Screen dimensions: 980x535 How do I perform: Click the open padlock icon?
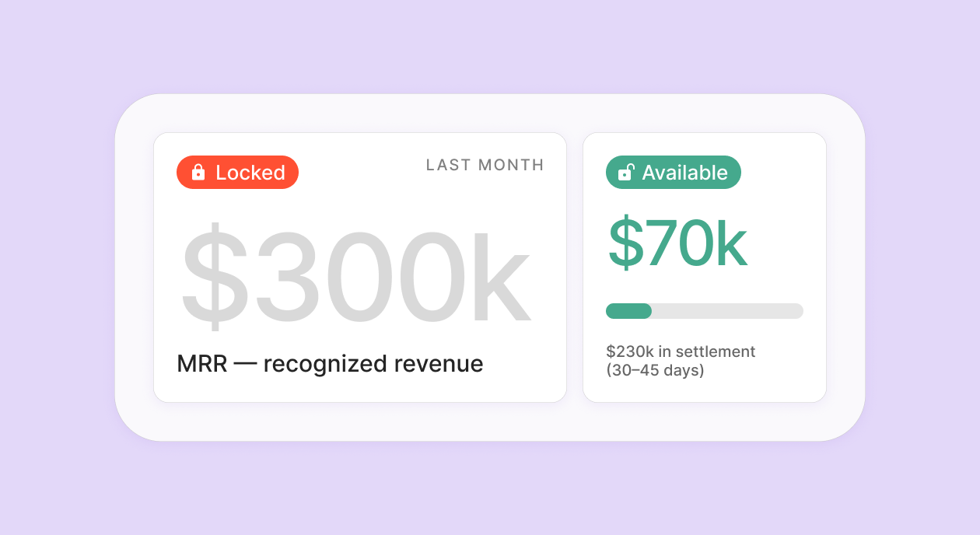click(625, 172)
